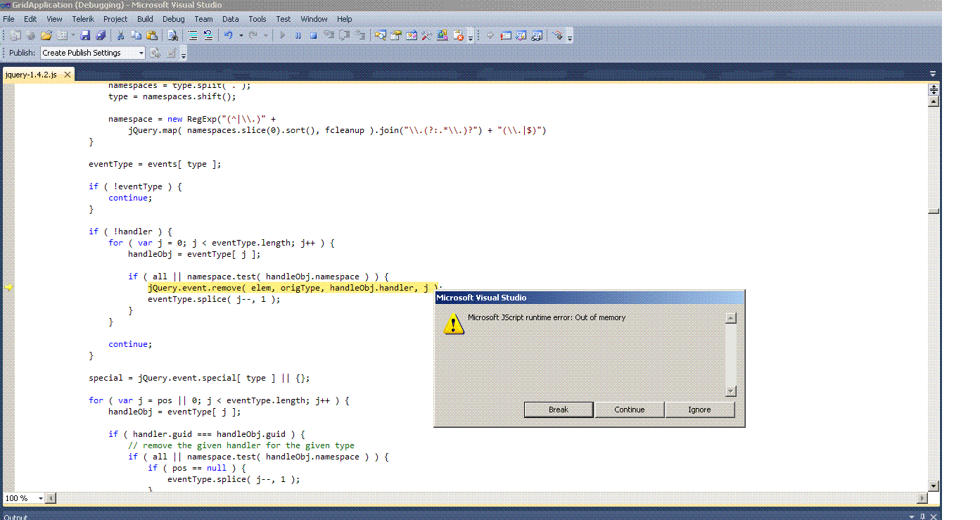
Task: Stop debugging with the square icon
Action: coord(313,35)
